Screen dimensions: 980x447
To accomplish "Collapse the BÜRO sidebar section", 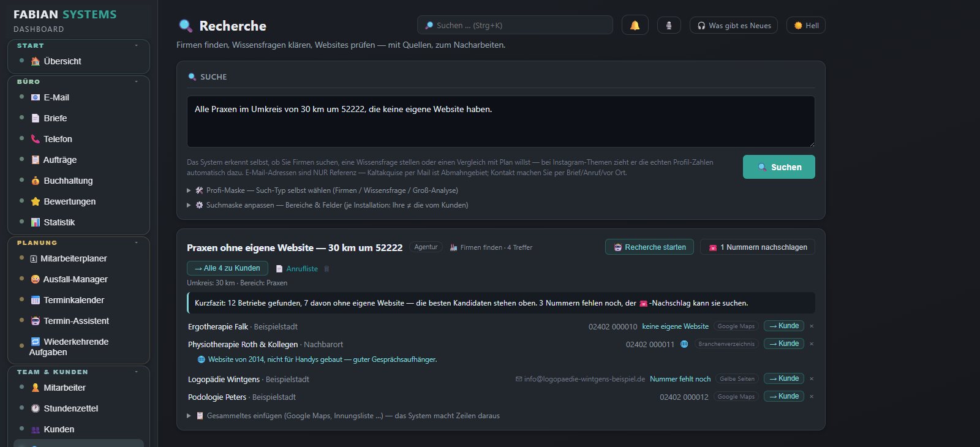I will click(136, 81).
